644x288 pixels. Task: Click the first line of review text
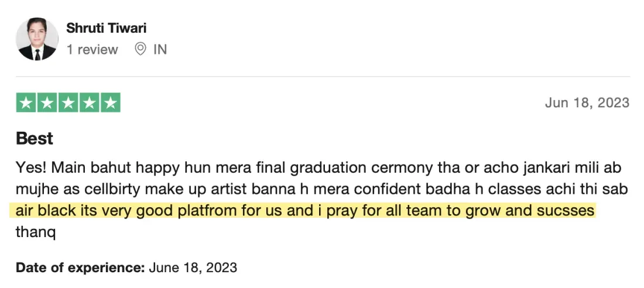pos(318,167)
